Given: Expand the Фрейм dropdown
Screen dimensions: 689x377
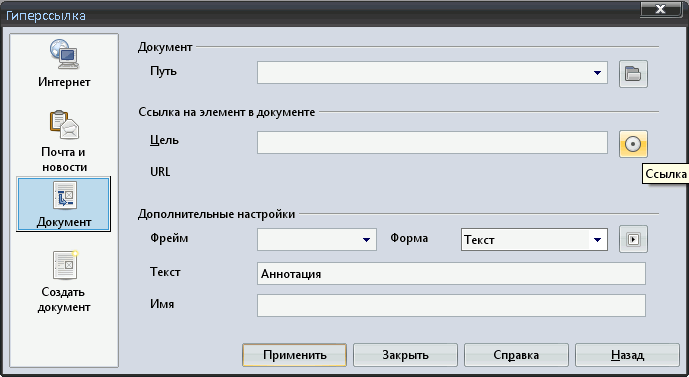Looking at the screenshot, I should [366, 239].
